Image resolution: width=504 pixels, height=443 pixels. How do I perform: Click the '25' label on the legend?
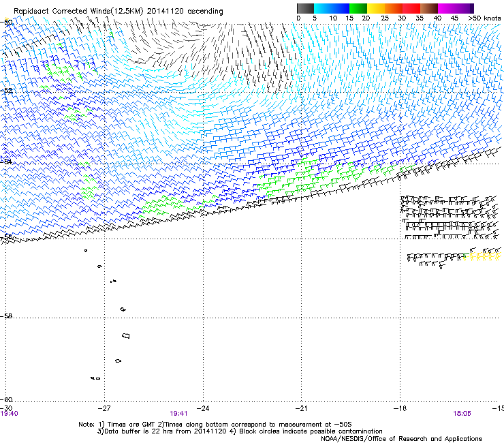click(x=385, y=18)
